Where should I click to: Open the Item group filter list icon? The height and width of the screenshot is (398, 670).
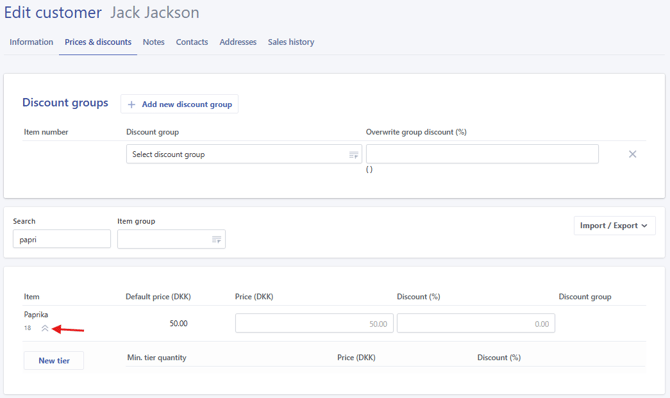tap(217, 239)
